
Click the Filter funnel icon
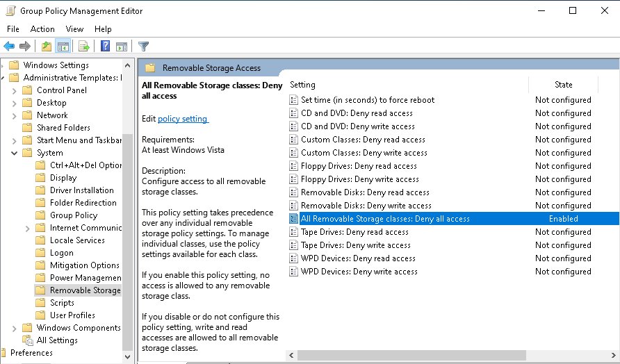coord(143,47)
